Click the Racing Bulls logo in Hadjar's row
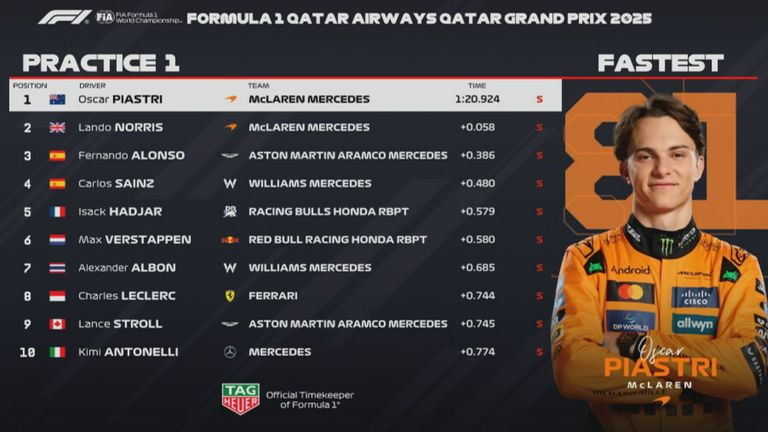The width and height of the screenshot is (768, 432). (x=230, y=212)
